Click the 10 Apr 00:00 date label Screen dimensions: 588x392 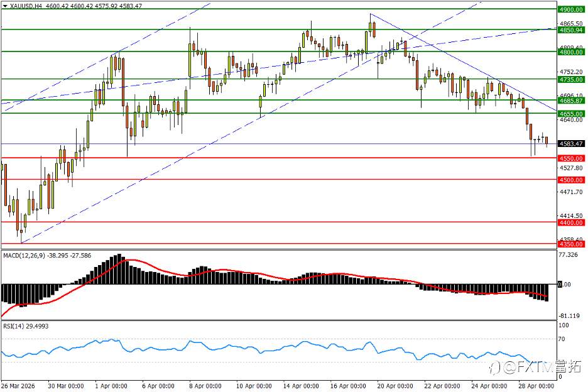pos(254,386)
